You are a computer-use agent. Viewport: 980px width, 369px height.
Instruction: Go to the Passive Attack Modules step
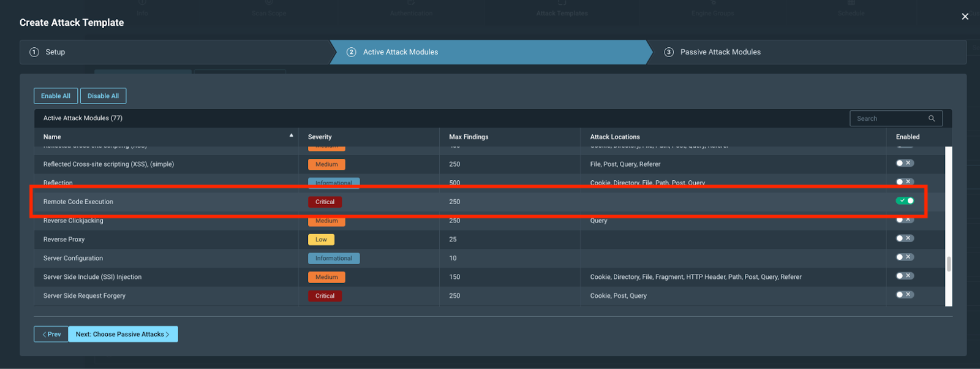click(x=720, y=52)
